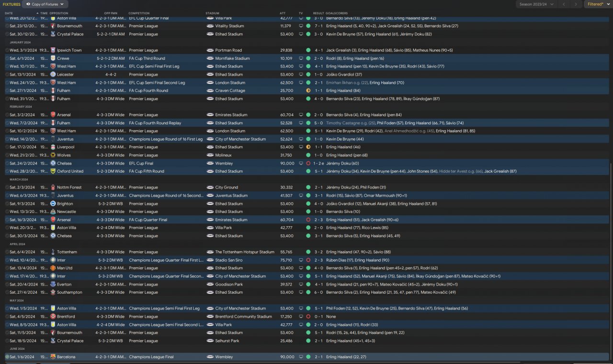Click the Tottenham club badge
613x364 pixels.
pyautogui.click(x=53, y=252)
